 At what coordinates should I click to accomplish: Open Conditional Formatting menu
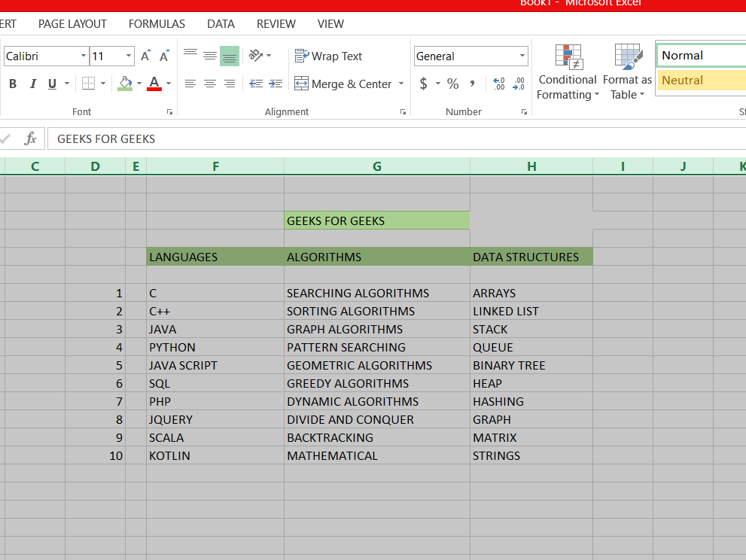pos(568,72)
